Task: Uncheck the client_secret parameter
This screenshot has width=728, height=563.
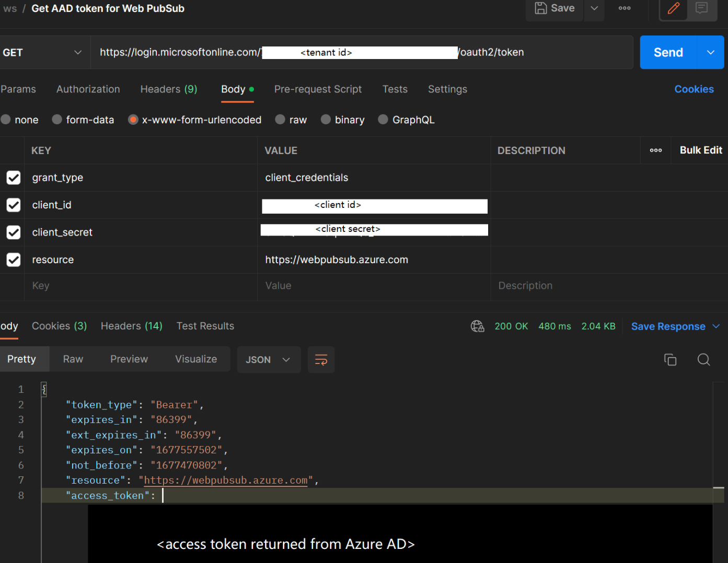Action: coord(14,232)
